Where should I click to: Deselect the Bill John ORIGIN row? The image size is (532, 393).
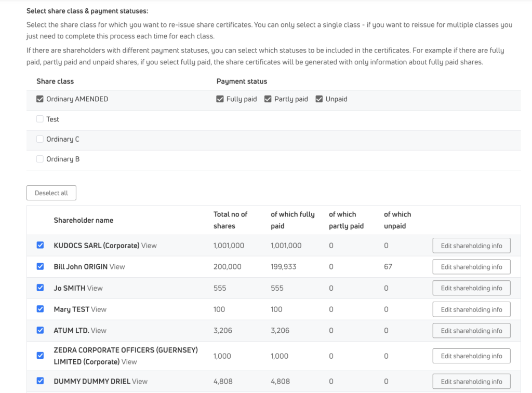40,266
